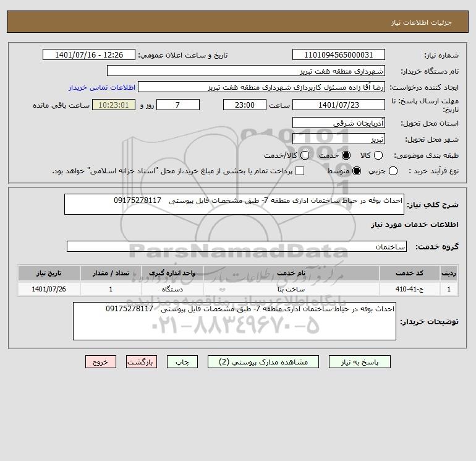Viewport: 476px width, 461px height.
Task: Click the requester field رضا آقا زاده
Action: tap(261, 87)
